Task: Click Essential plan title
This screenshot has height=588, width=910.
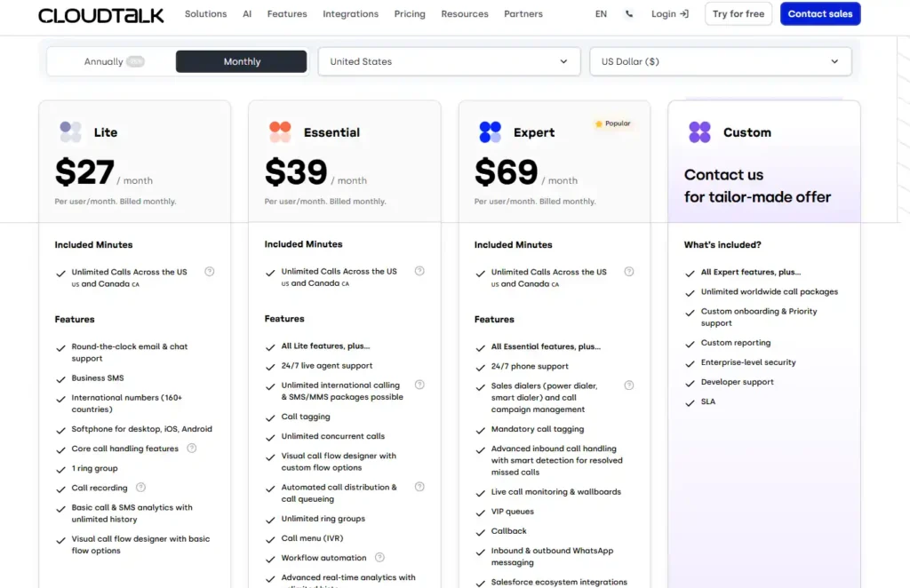Action: click(x=332, y=132)
